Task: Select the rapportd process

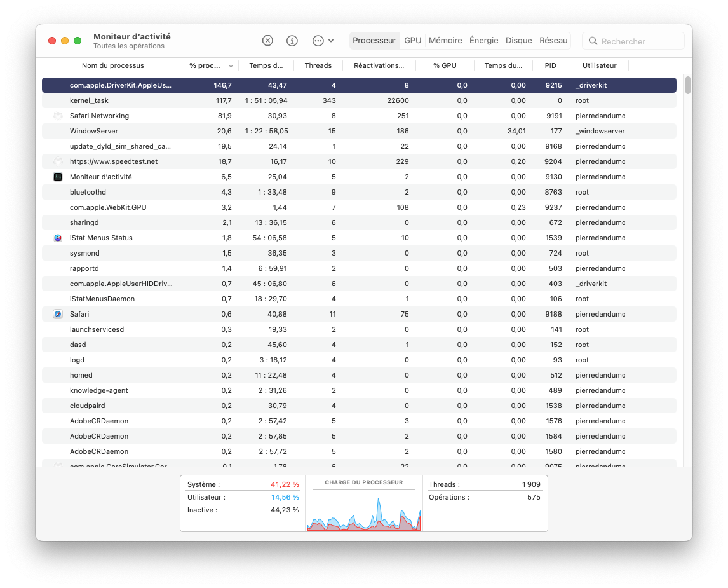Action: (x=359, y=268)
